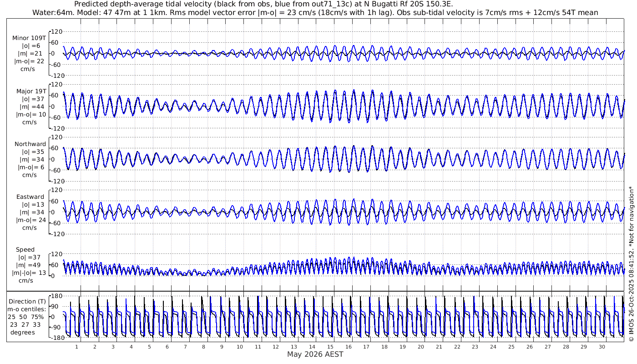Screen dimensions: 637x364
Task: Click the plot title about predicted tidal velocity
Action: tap(263, 4)
